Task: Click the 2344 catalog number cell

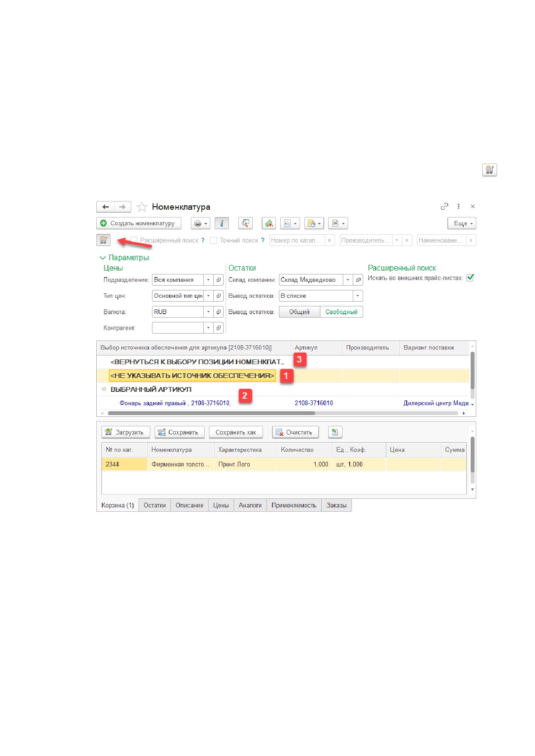Action: (124, 464)
